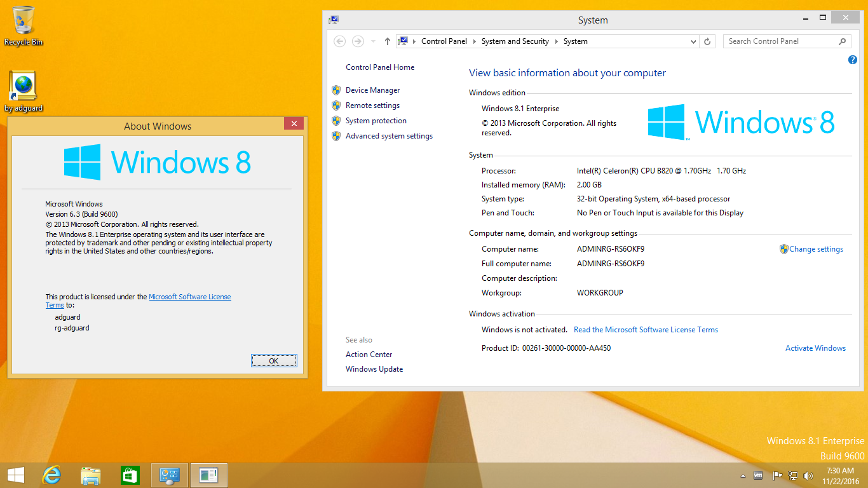The width and height of the screenshot is (868, 488).
Task: Click volume speaker icon in tray
Action: point(808,475)
